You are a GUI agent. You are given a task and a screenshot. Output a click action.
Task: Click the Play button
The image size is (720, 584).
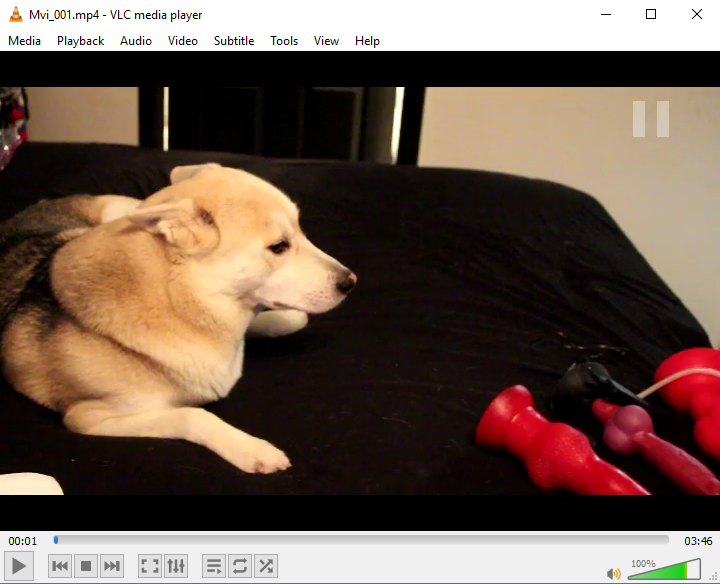point(18,566)
